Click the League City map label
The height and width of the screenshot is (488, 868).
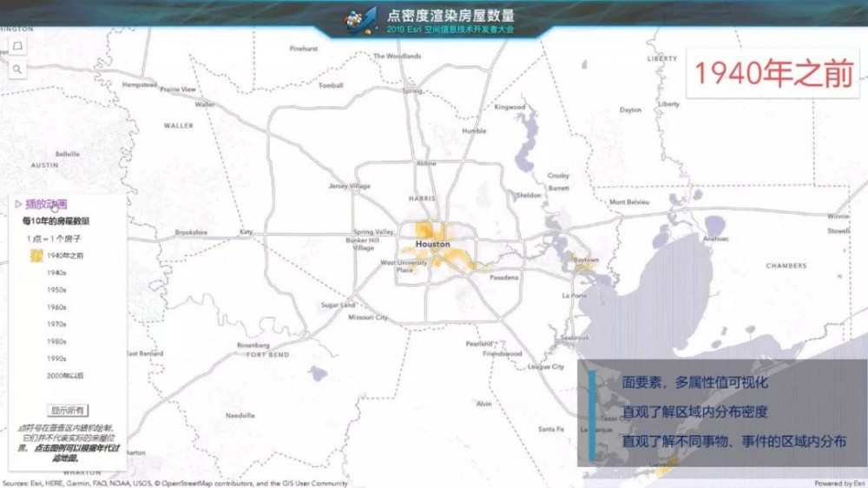point(546,366)
